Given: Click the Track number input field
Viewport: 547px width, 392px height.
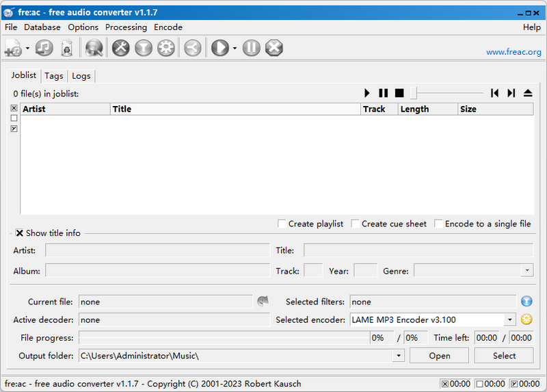Looking at the screenshot, I should tap(313, 270).
